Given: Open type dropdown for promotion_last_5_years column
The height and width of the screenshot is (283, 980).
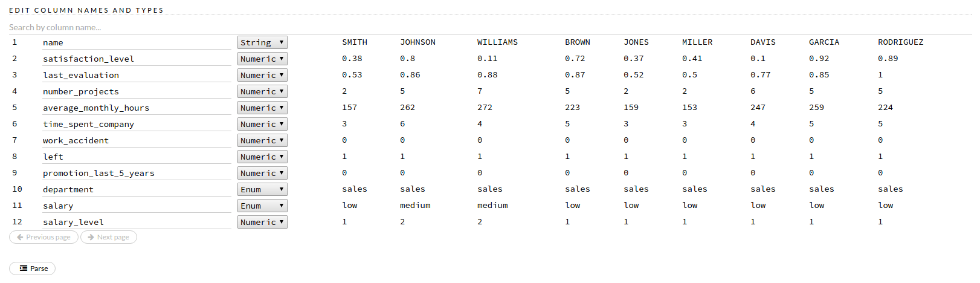Looking at the screenshot, I should [262, 173].
